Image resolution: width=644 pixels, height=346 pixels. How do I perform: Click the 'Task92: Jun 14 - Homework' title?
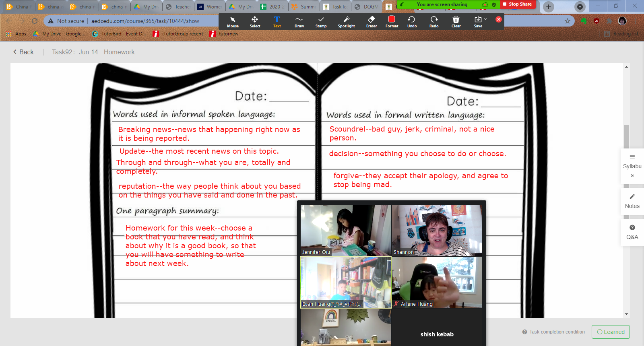(93, 52)
